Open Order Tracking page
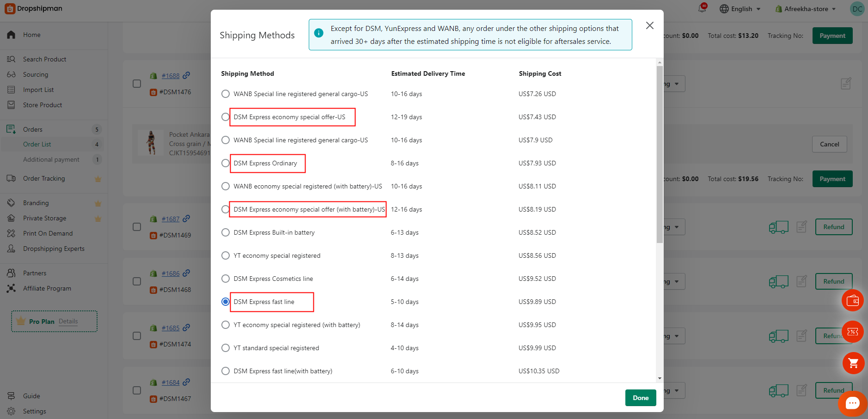868x419 pixels. (44, 178)
